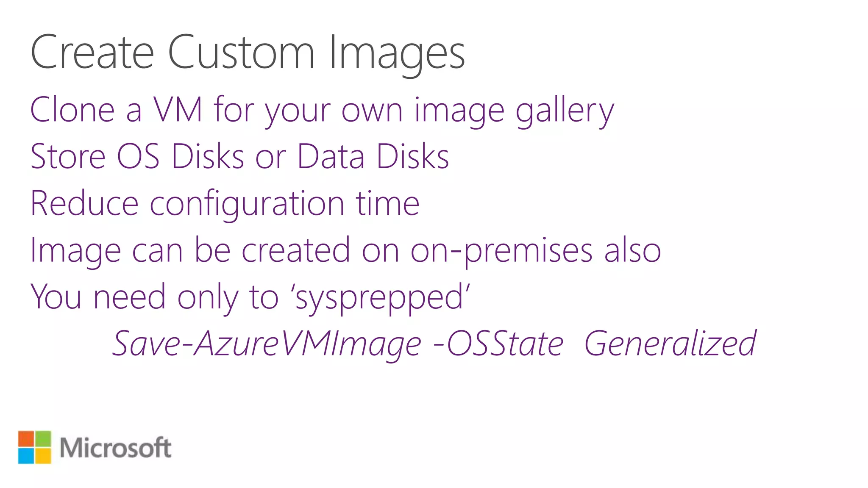
Task: Click the 'Clone a VM' bullet line
Action: tap(322, 110)
